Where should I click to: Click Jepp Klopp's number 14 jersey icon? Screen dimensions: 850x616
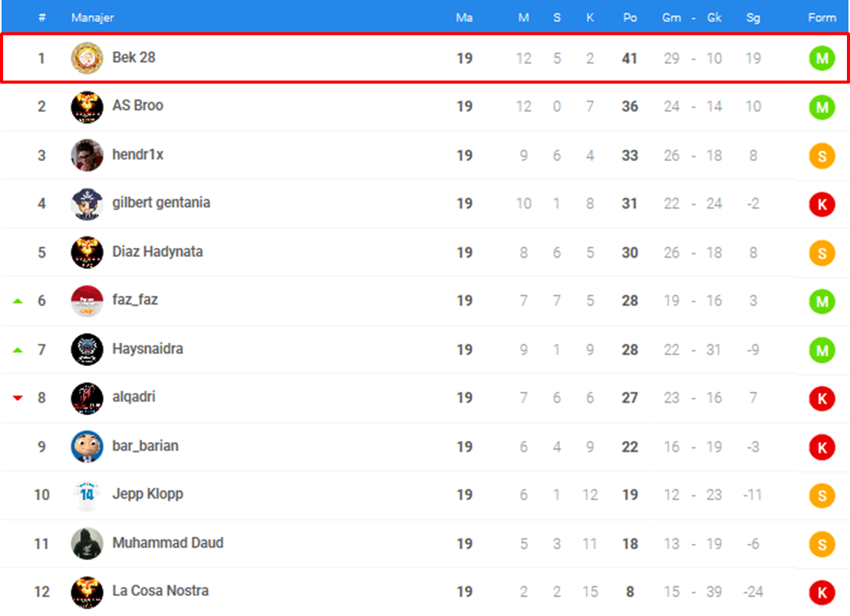coord(87,495)
